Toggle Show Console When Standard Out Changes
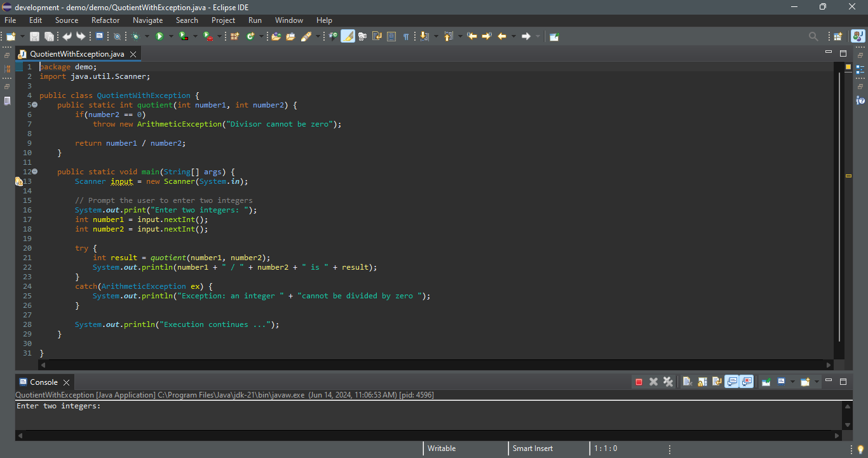 pos(732,382)
